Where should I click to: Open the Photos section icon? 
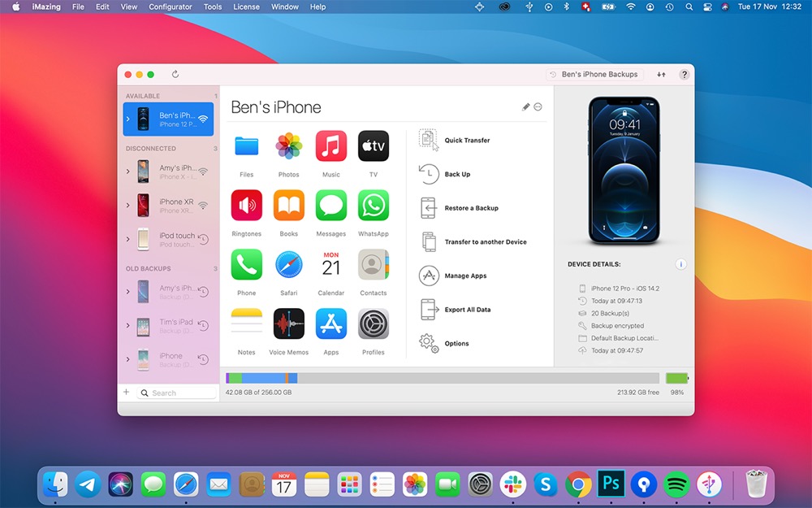[288, 146]
